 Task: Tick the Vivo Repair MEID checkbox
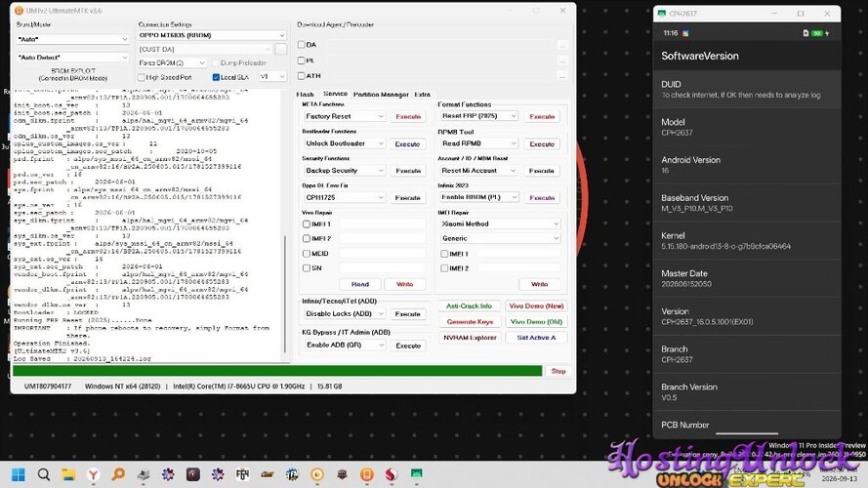click(x=307, y=254)
